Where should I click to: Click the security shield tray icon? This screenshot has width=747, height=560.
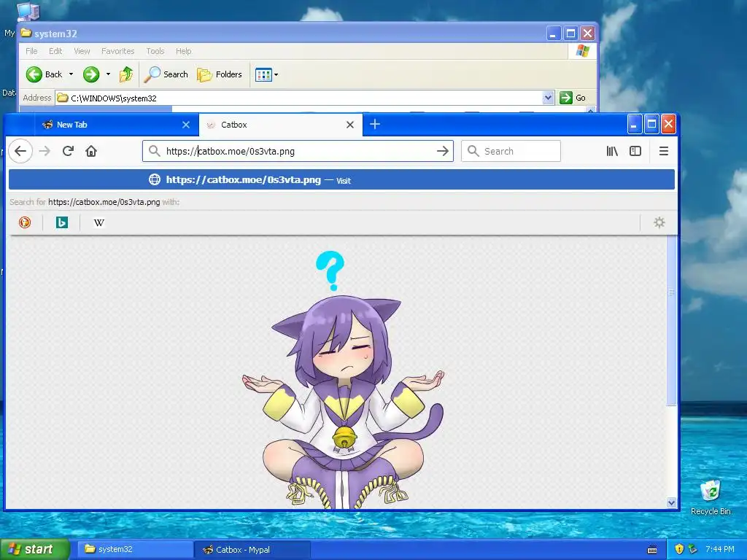679,549
